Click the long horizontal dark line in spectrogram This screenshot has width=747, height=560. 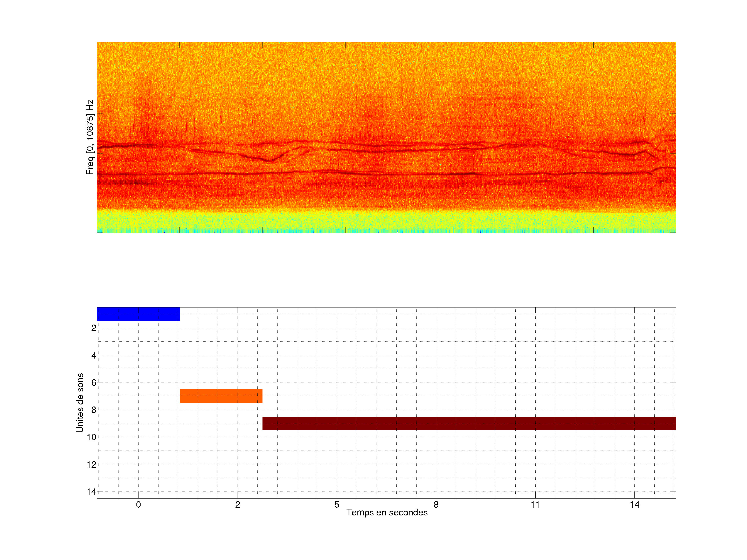click(371, 174)
